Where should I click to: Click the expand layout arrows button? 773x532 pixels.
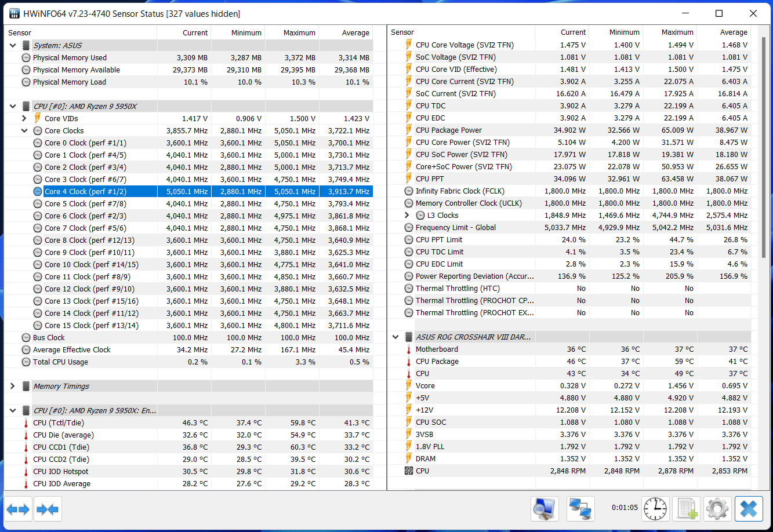point(18,509)
